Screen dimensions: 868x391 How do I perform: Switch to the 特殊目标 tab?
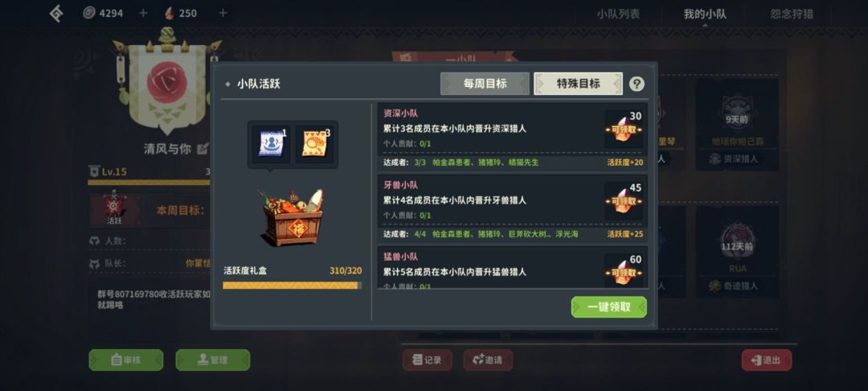[x=578, y=84]
